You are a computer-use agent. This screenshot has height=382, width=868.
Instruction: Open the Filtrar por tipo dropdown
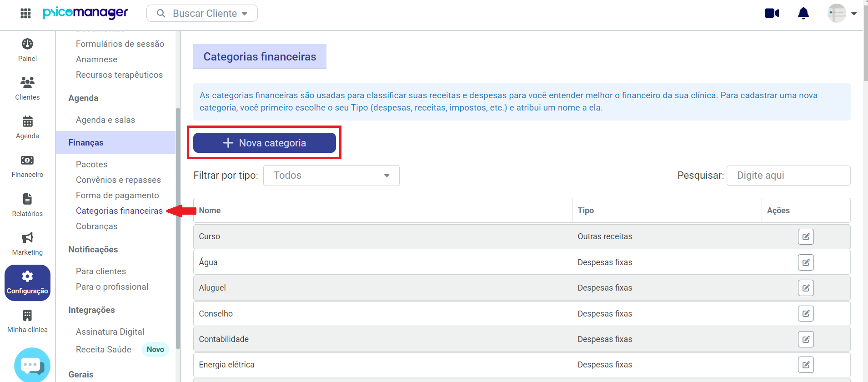point(331,176)
